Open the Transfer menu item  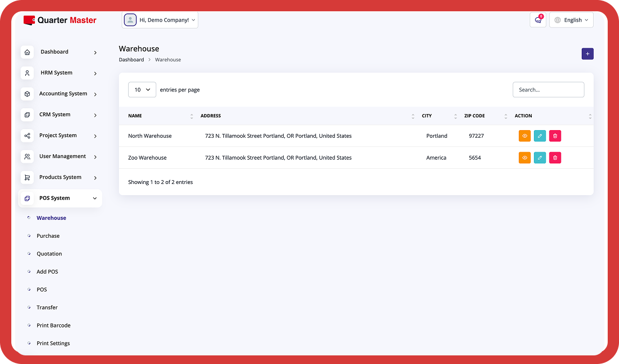(47, 307)
